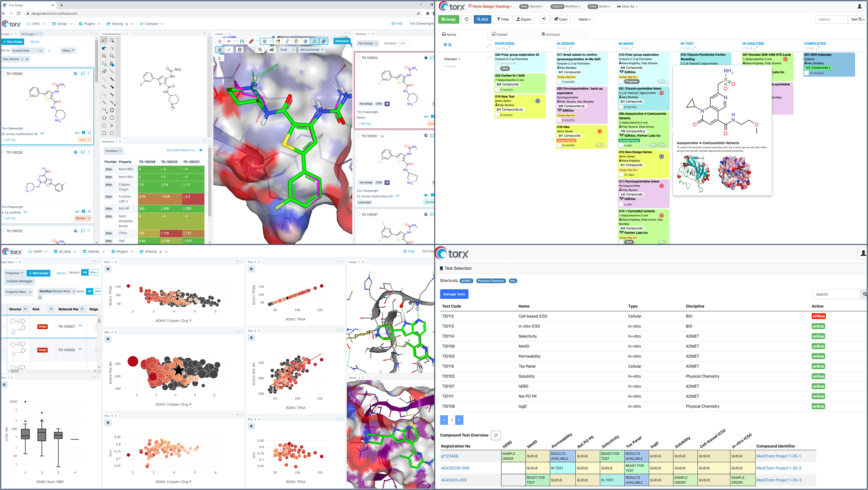Open the color wheel icon in viewer
This screenshot has height=490, width=868.
(296, 41)
